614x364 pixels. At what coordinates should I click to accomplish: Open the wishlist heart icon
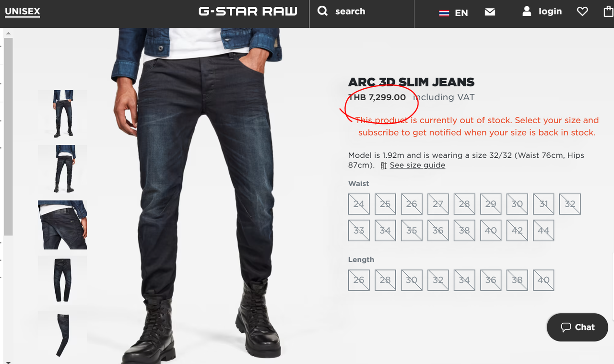click(582, 12)
